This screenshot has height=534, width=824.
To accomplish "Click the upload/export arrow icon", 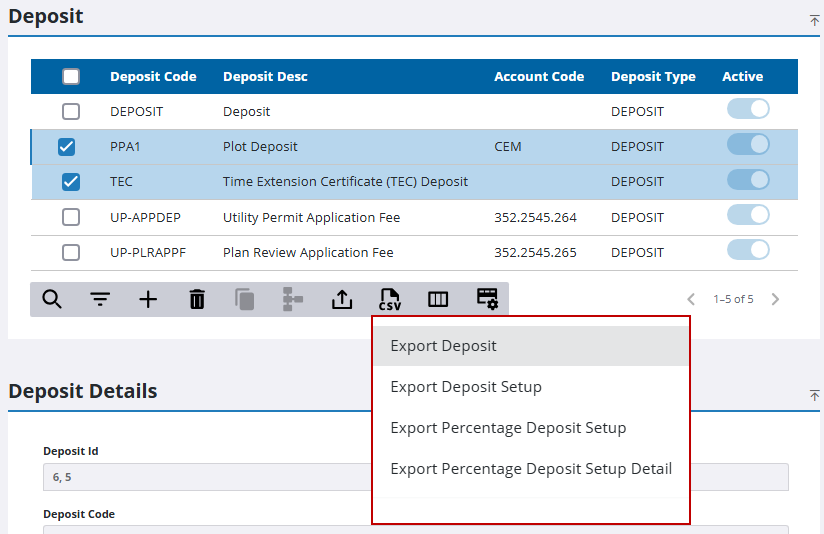I will pyautogui.click(x=342, y=299).
